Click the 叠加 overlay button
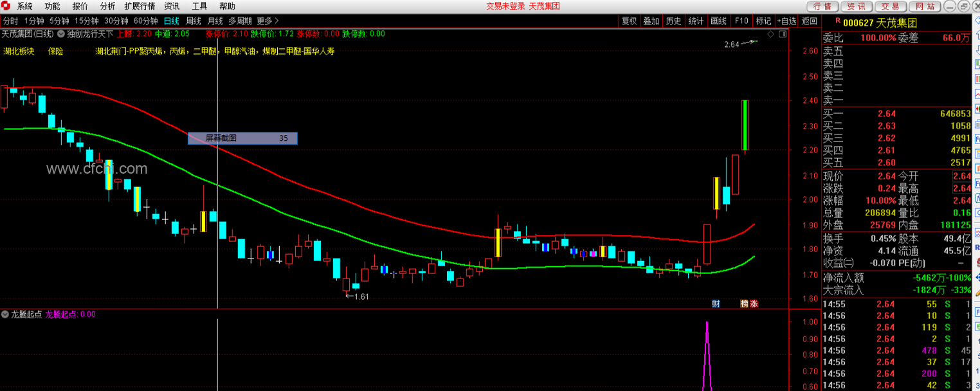Screen dimensions: 980x391 coord(651,21)
